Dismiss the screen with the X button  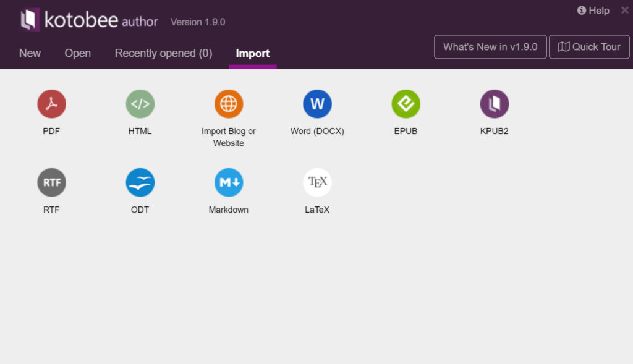point(624,10)
